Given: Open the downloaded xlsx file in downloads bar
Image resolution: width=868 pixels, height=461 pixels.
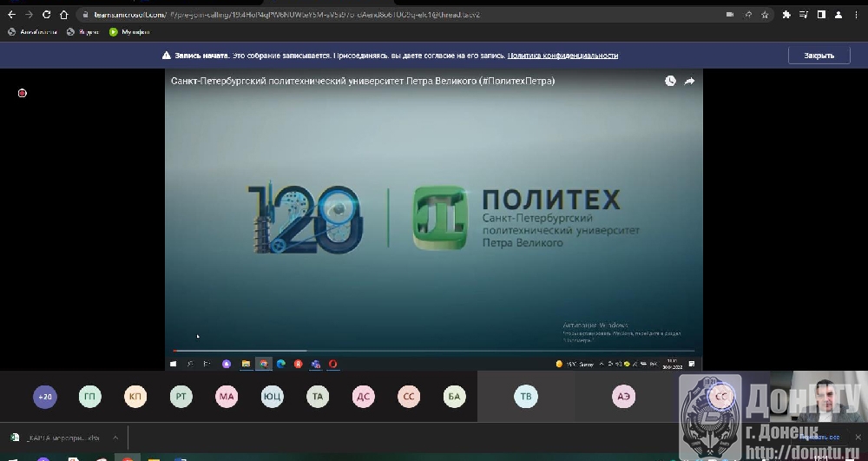Looking at the screenshot, I should coord(56,438).
